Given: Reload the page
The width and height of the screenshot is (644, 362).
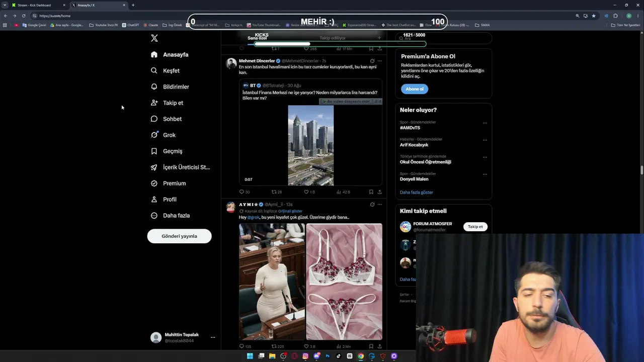Looking at the screenshot, I should [x=24, y=16].
